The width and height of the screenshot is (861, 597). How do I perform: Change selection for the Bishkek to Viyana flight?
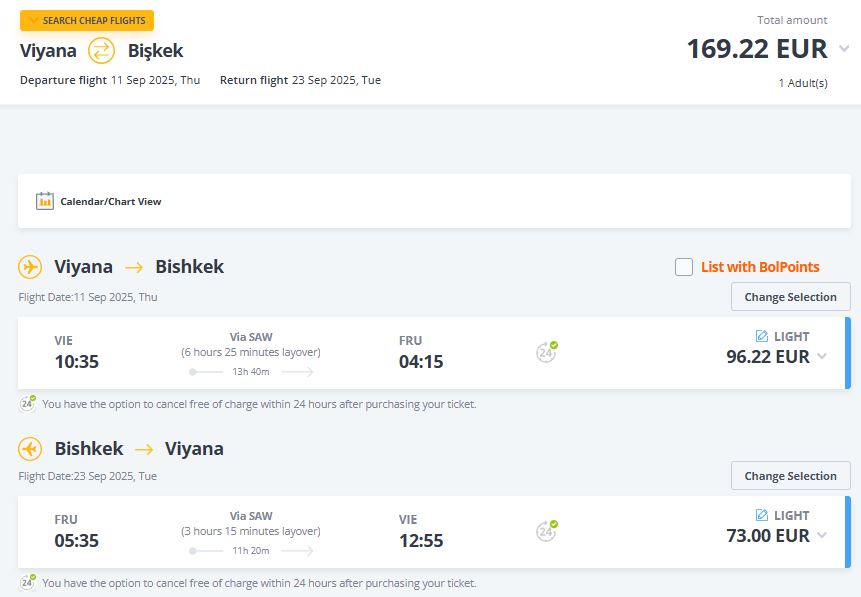coord(790,476)
